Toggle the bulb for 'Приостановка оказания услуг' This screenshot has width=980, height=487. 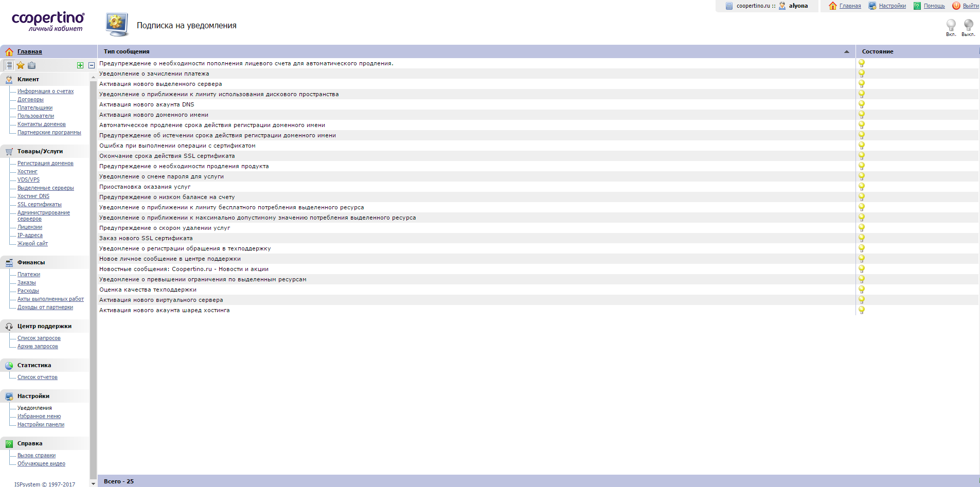(862, 187)
